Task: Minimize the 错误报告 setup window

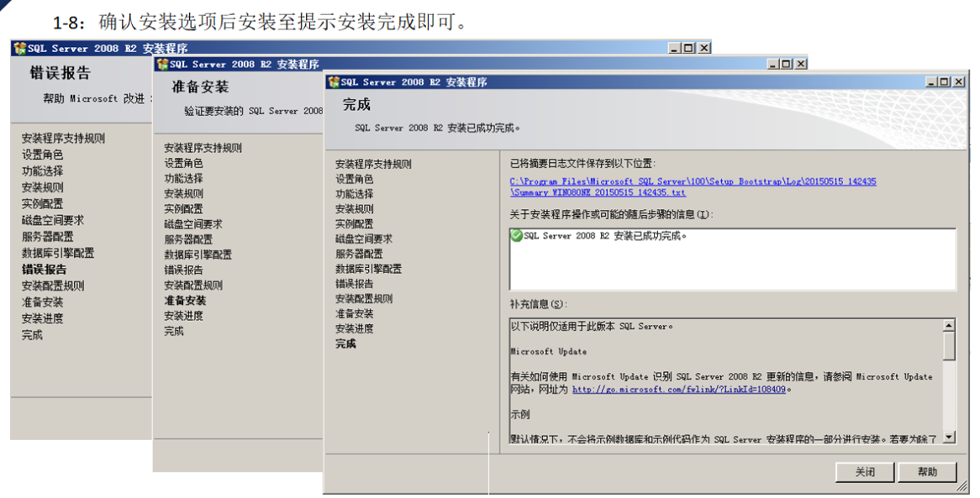Action: click(674, 48)
